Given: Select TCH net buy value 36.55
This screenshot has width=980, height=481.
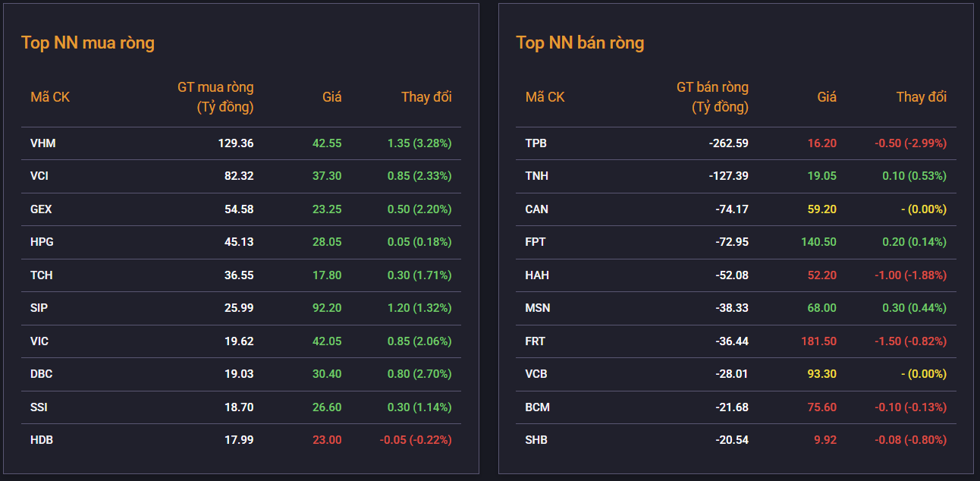Looking at the screenshot, I should coord(239,275).
